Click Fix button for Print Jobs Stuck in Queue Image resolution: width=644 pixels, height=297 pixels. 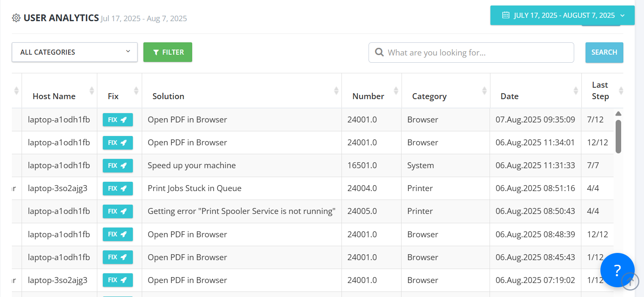click(x=118, y=189)
